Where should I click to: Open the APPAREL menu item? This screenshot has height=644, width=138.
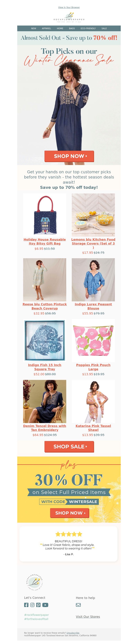pyautogui.click(x=47, y=28)
